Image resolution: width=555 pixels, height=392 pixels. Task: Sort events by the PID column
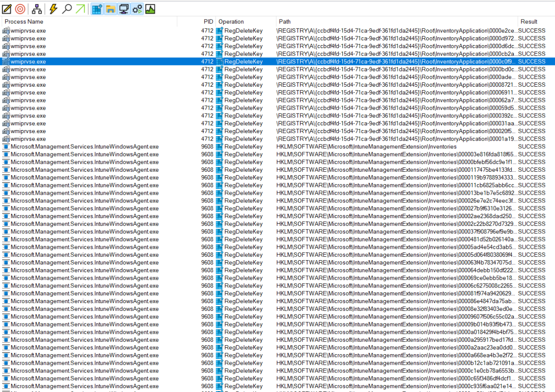208,21
